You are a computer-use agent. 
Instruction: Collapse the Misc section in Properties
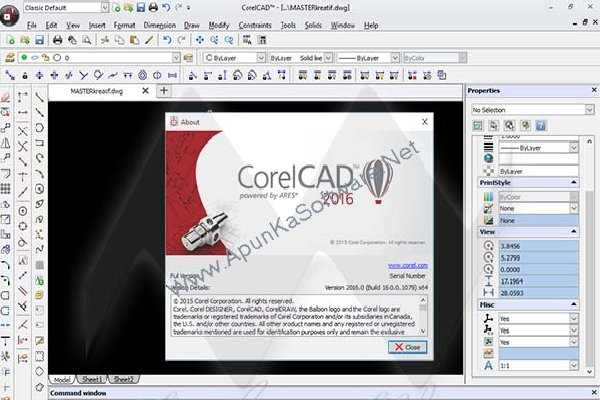tap(573, 305)
